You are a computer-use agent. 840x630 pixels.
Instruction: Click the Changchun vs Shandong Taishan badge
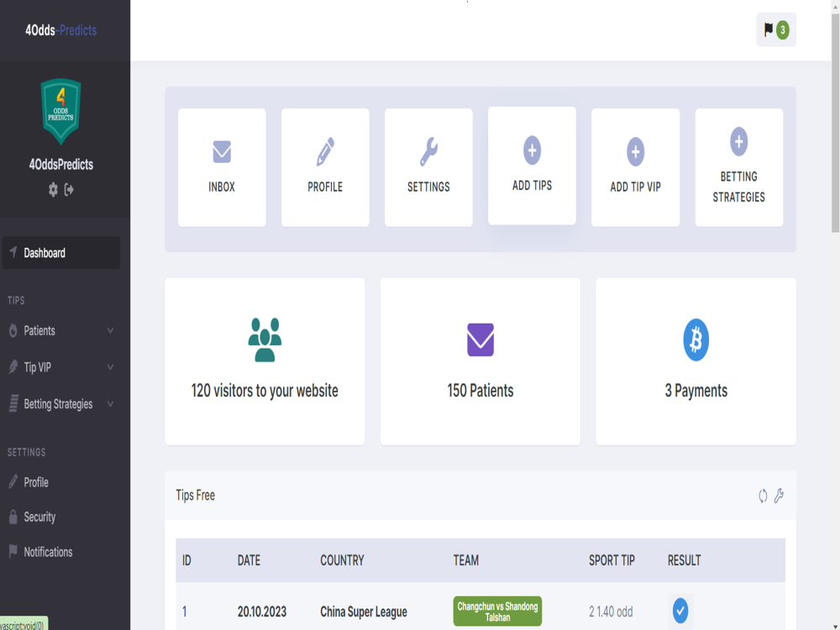pos(497,612)
